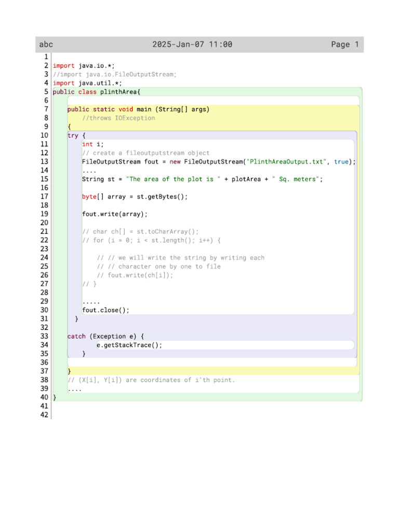Click the 'catch (Exception e) {' line
This screenshot has height=532, width=399.
[105, 336]
